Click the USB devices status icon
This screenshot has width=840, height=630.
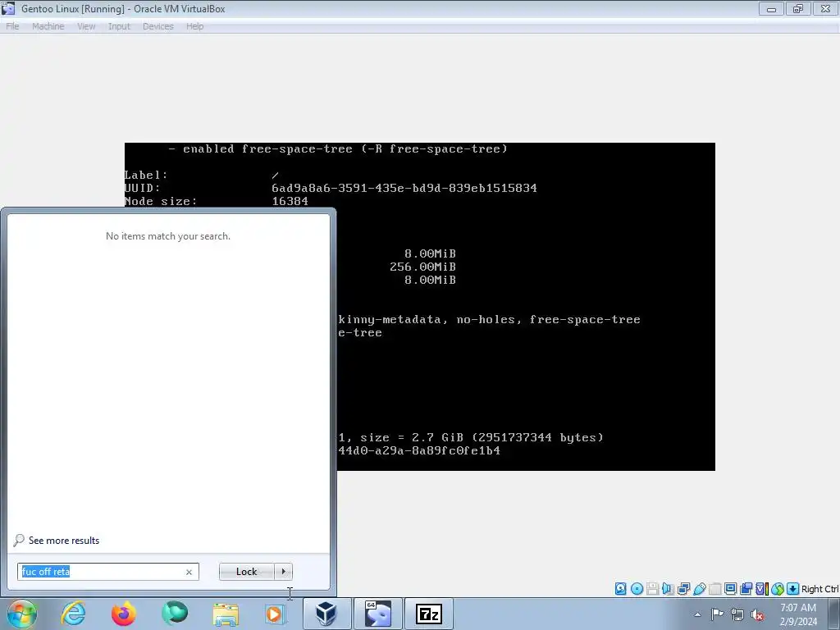point(699,589)
